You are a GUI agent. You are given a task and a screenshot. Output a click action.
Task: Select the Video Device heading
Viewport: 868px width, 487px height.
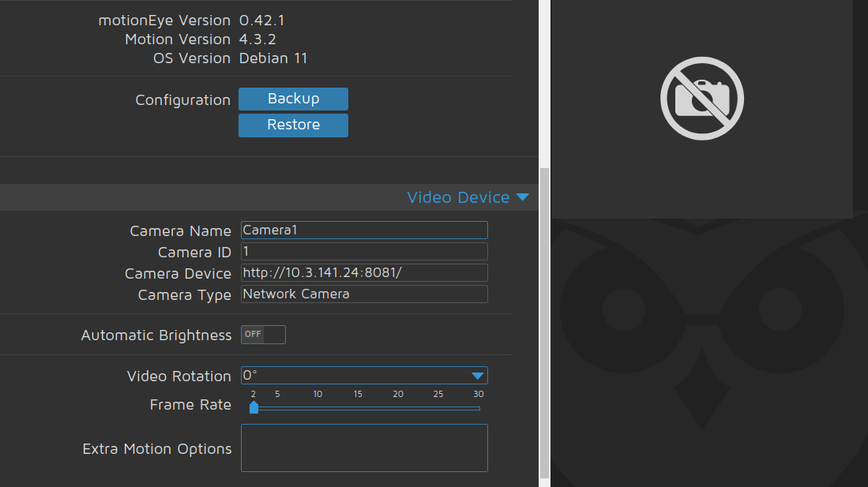click(458, 197)
